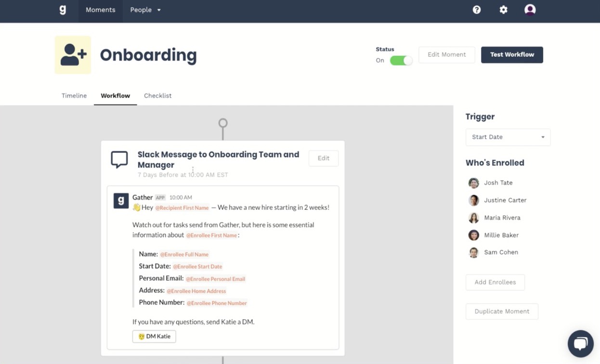Click the Gather 'g' logo in navbar
The width and height of the screenshot is (600, 364).
click(63, 10)
